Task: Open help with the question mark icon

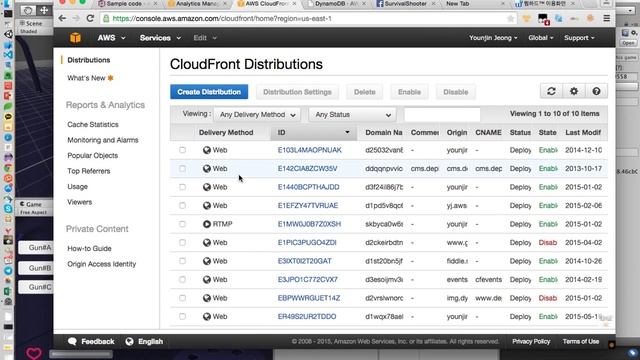Action: pyautogui.click(x=596, y=91)
